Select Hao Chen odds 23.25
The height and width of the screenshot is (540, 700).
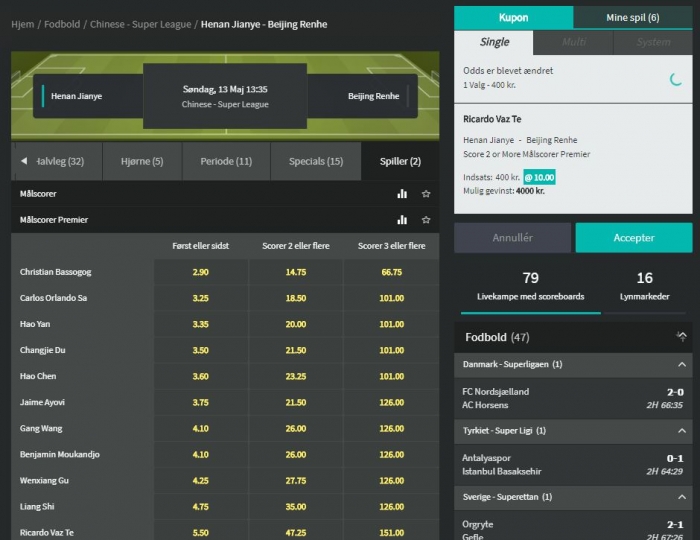(x=296, y=376)
